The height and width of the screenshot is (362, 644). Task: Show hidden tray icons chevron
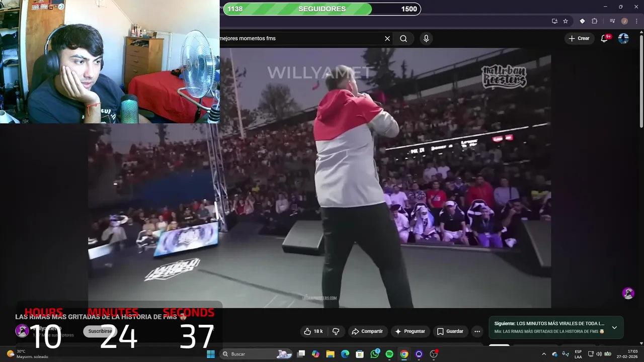pos(544,354)
